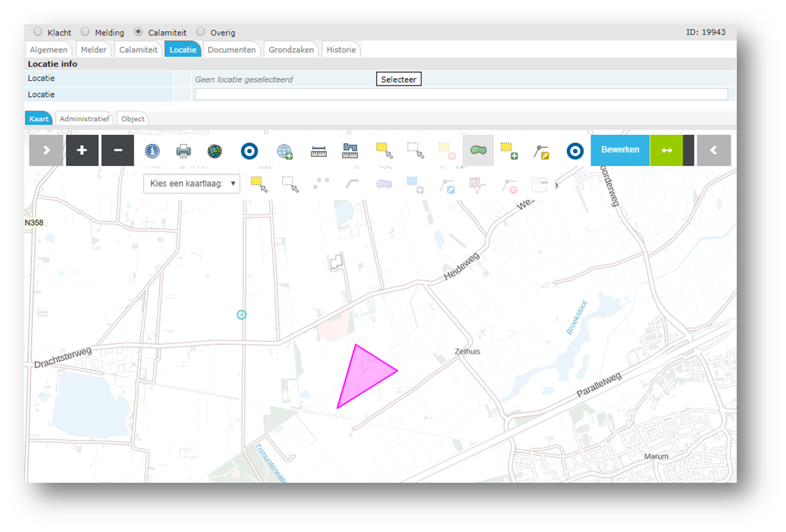Click the empty Locatie text field

point(461,95)
